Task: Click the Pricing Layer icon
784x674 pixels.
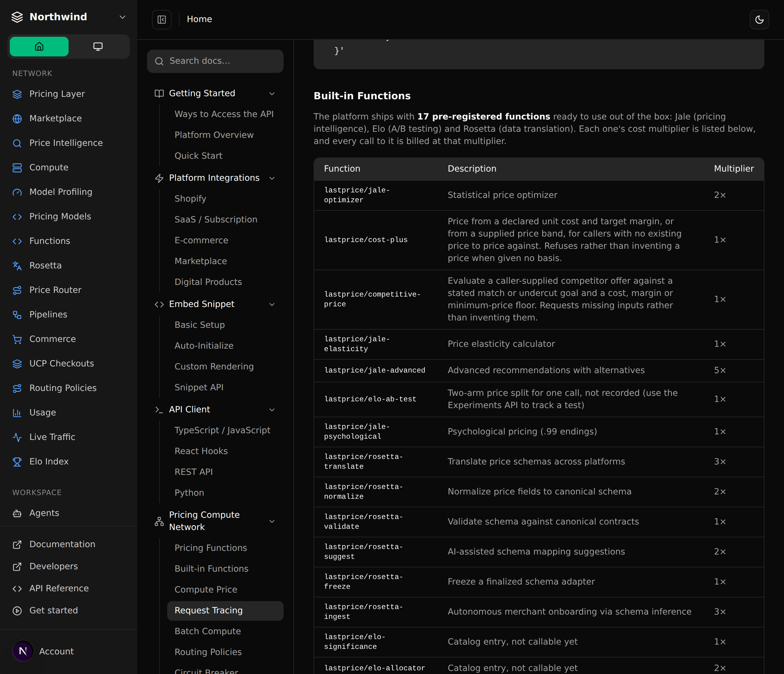Action: [17, 94]
